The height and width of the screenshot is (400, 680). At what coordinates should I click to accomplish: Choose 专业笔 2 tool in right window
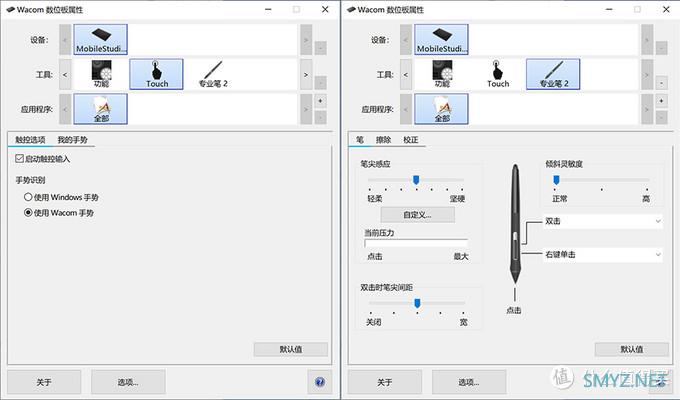pyautogui.click(x=553, y=74)
